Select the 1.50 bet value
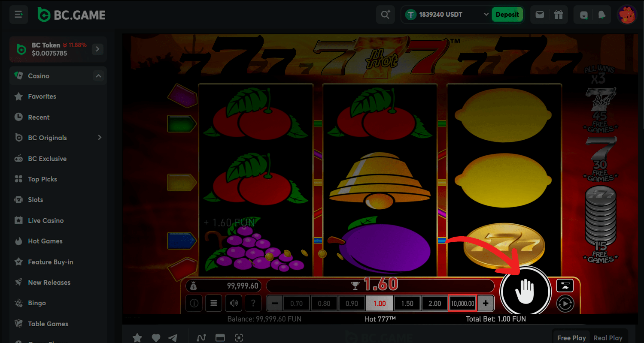644x343 pixels. pyautogui.click(x=407, y=304)
